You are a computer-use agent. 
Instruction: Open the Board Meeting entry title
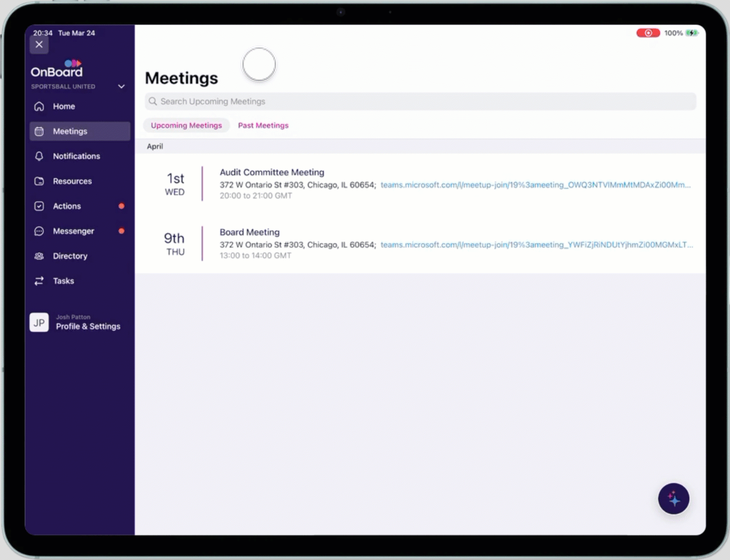pos(250,232)
